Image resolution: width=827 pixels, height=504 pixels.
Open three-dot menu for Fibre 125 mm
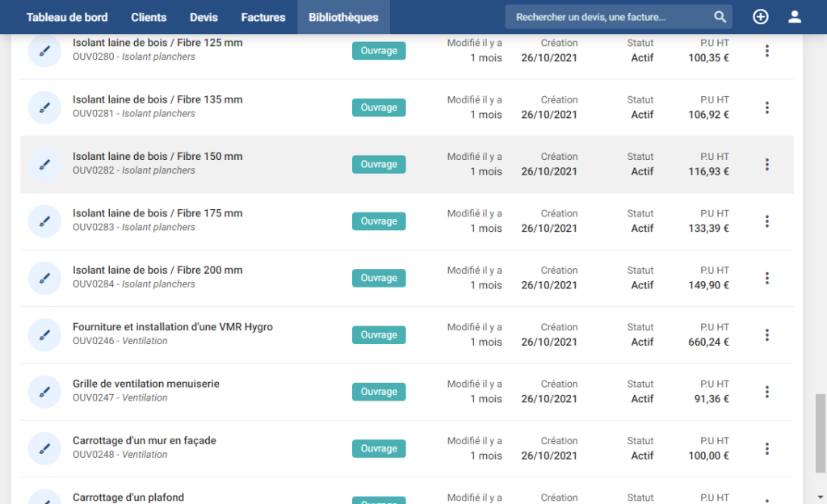766,51
